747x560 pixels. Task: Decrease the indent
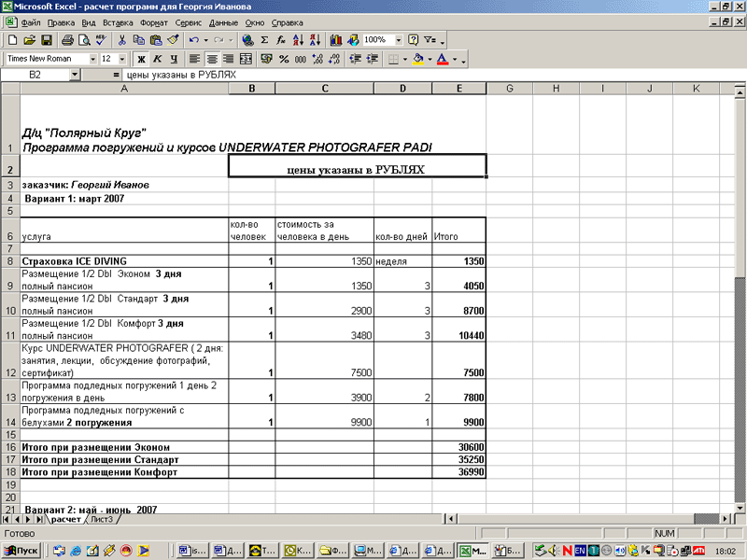tap(356, 59)
